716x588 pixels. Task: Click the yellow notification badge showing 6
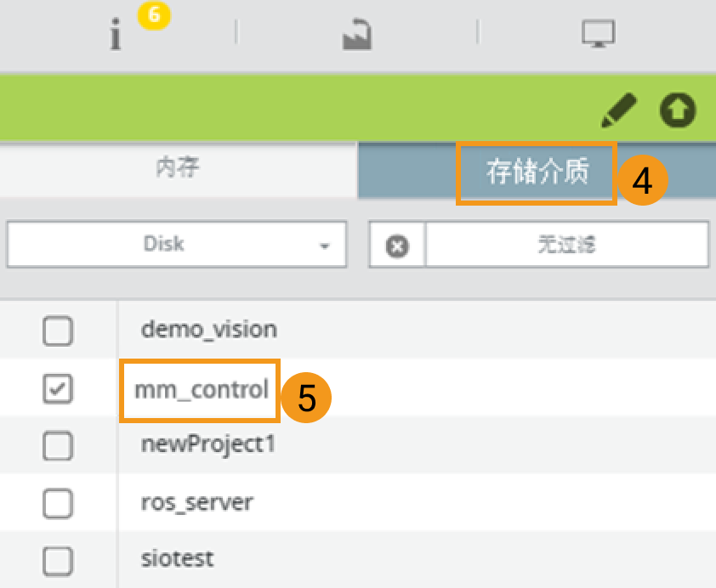click(153, 14)
